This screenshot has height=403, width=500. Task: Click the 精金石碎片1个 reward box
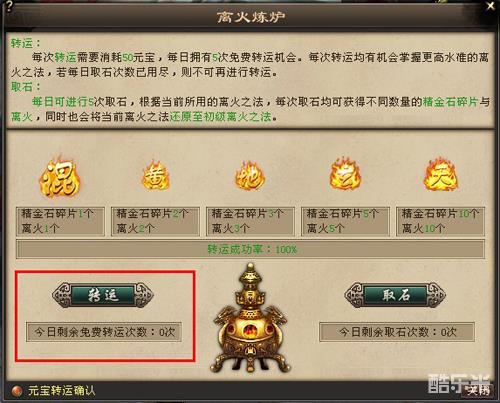[x=60, y=221]
